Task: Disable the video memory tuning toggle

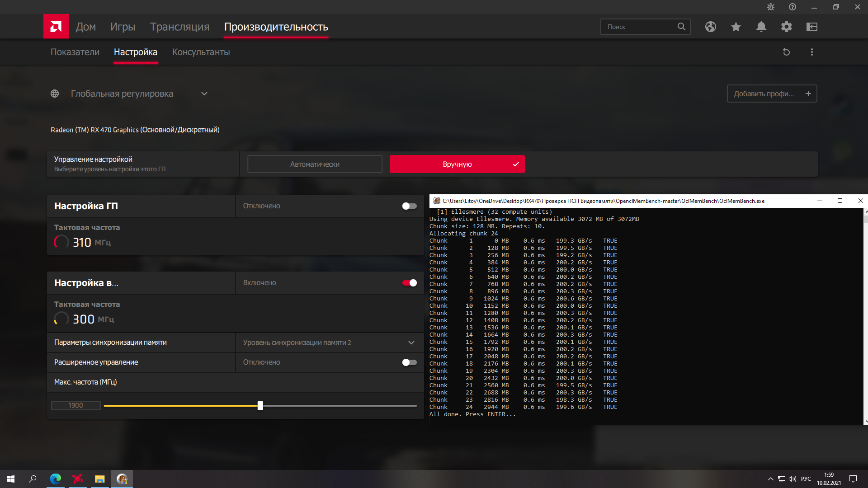Action: [x=409, y=283]
